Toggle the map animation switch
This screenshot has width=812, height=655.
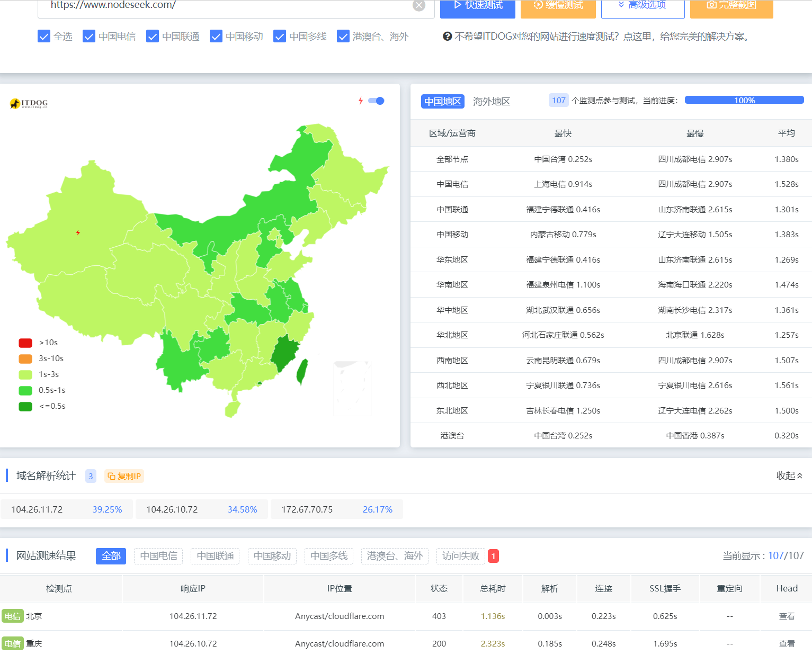tap(377, 101)
